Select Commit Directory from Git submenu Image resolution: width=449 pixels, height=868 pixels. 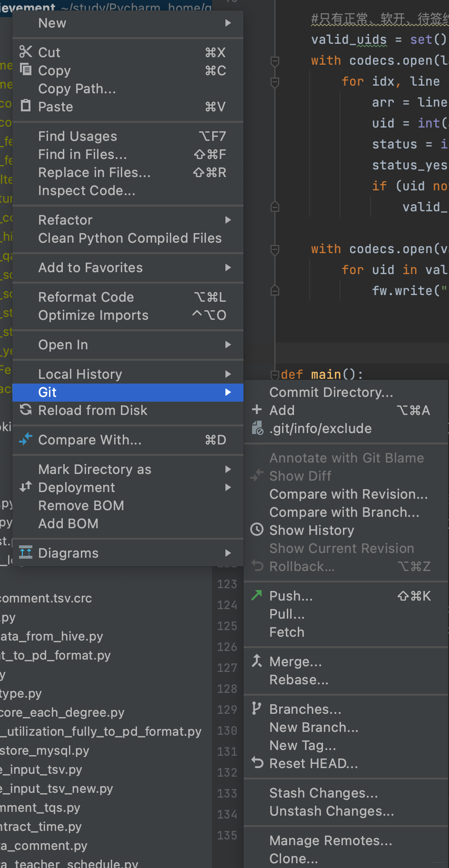[331, 392]
